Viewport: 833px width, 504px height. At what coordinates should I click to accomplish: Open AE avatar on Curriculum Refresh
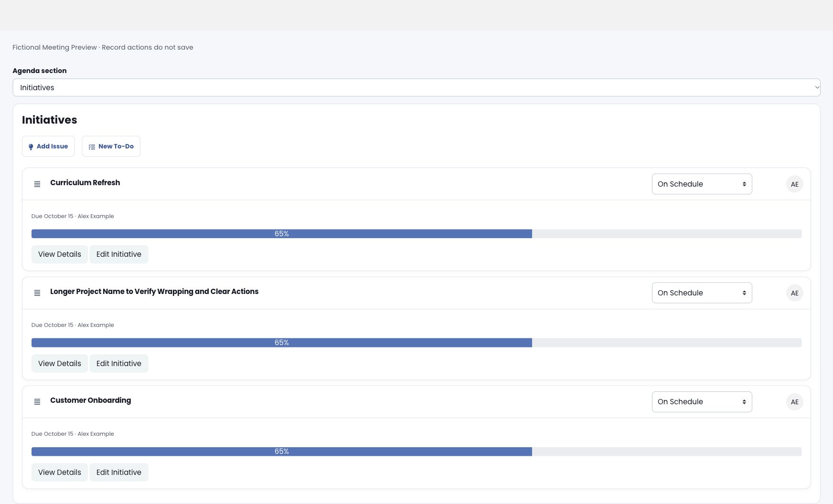[x=795, y=184]
